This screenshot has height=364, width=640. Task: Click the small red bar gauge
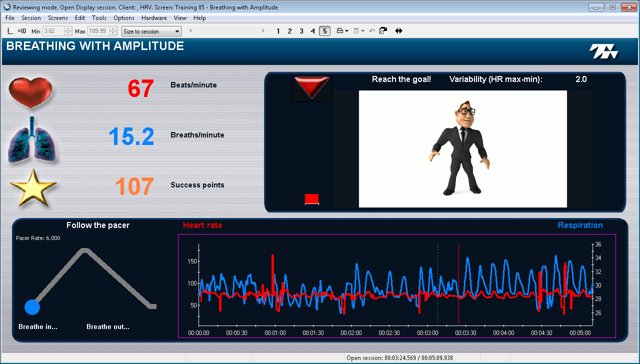[312, 199]
